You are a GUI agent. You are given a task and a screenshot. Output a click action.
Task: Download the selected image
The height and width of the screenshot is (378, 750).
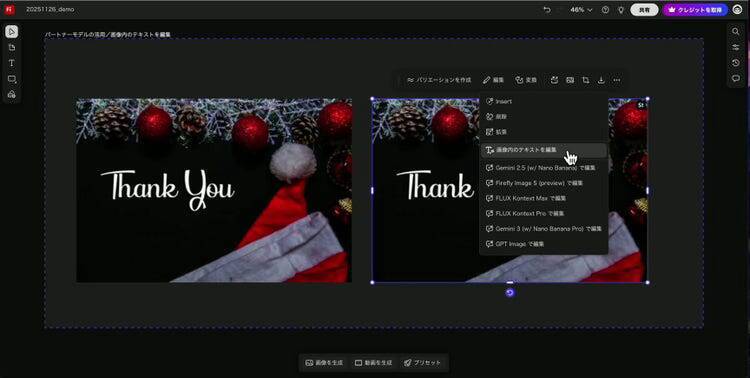601,80
